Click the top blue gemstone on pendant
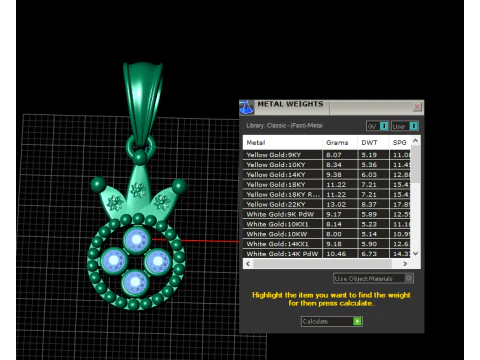The width and height of the screenshot is (480, 360). (137, 240)
